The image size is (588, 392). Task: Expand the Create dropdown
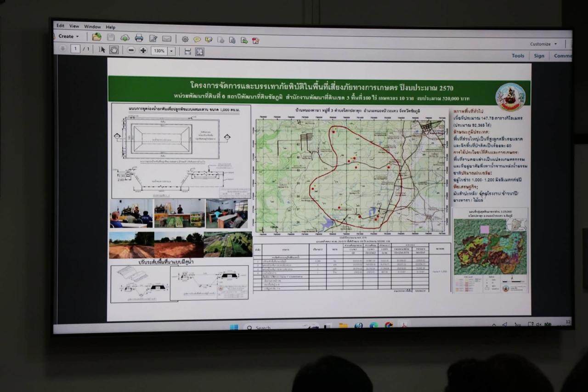click(69, 36)
